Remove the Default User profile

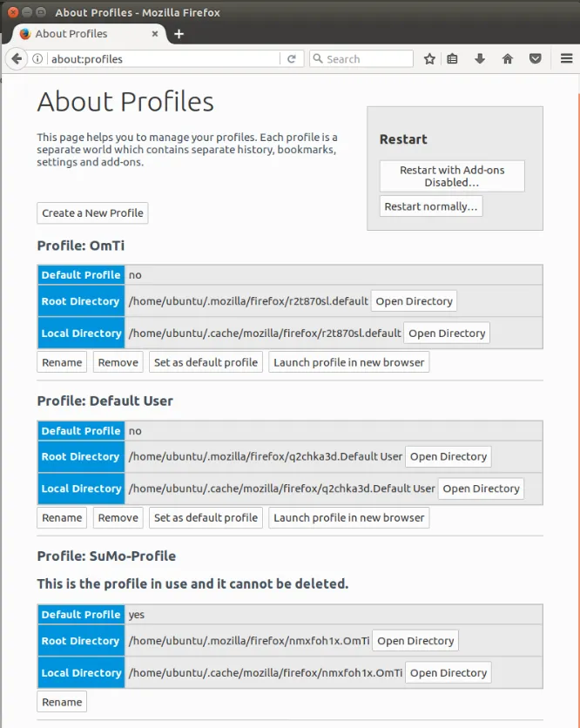pos(118,517)
